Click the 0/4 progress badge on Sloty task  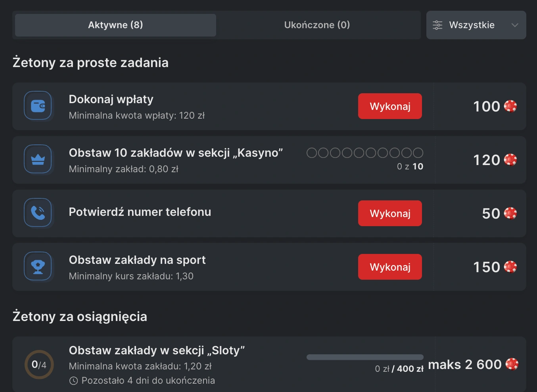38,364
